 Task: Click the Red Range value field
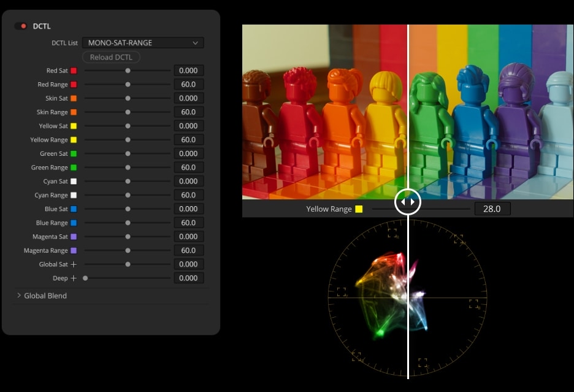tap(188, 84)
